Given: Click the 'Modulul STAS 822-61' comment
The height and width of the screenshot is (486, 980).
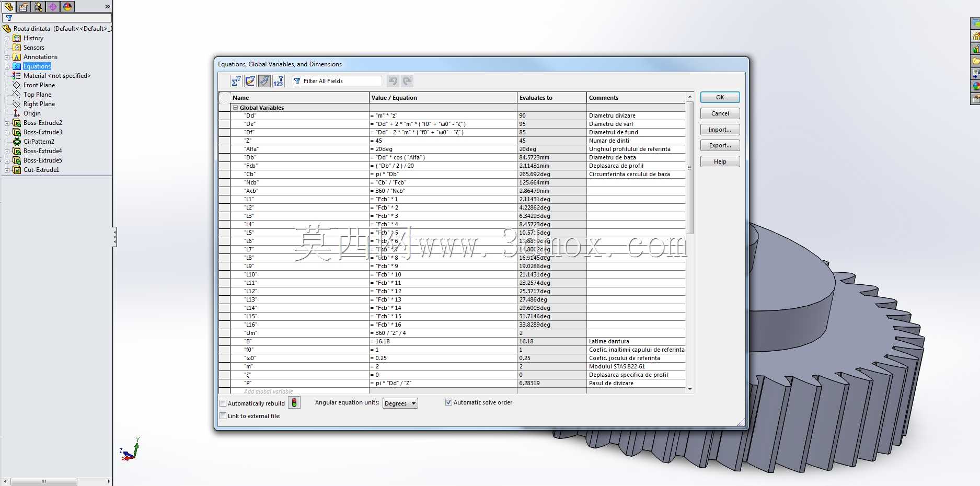Looking at the screenshot, I should [x=617, y=366].
